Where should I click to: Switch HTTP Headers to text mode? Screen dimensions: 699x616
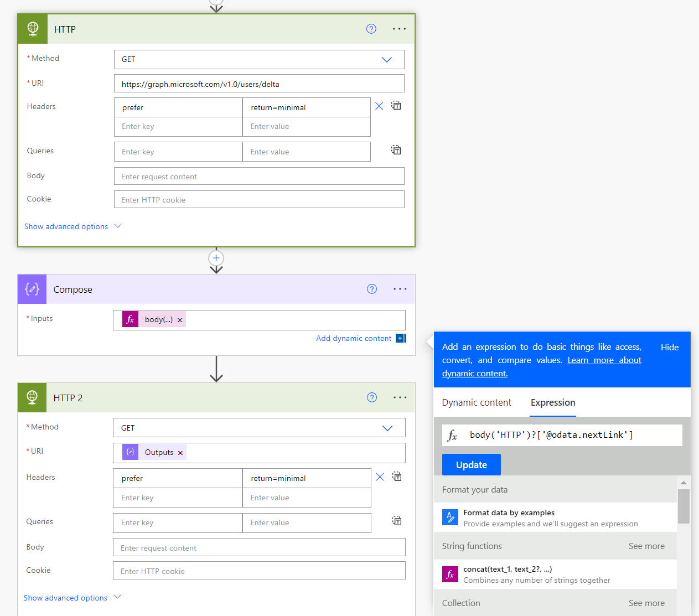396,105
